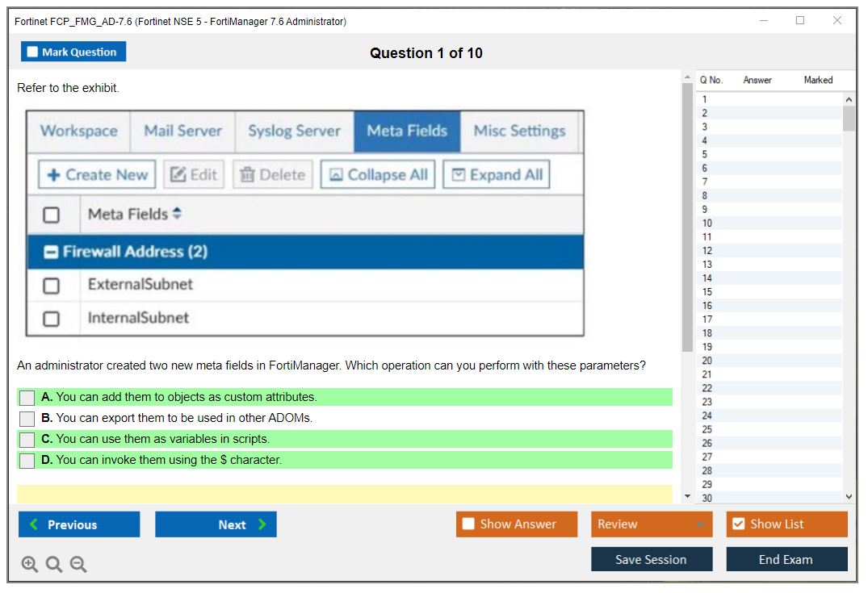
Task: Click the plain magnifier search icon
Action: [x=53, y=564]
